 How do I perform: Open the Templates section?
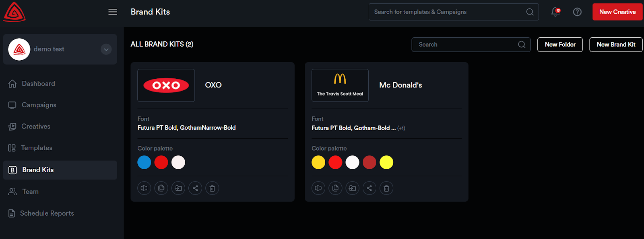pos(37,148)
